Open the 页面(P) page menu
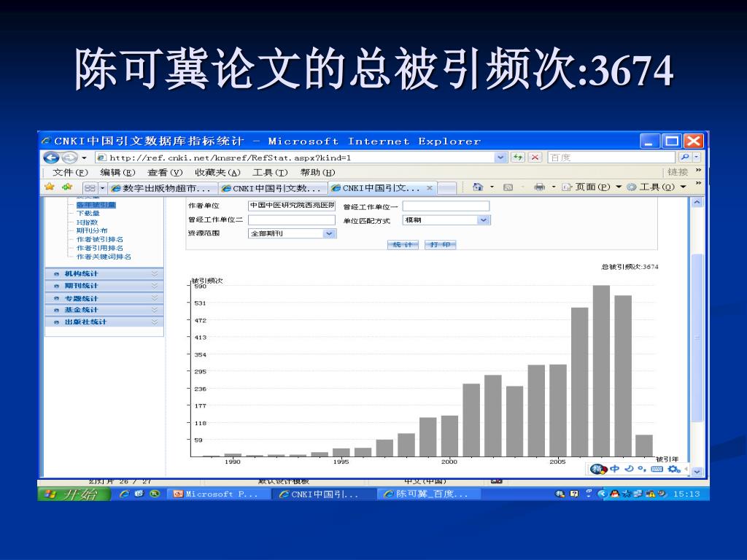Viewport: 747px width, 560px height. tap(592, 187)
